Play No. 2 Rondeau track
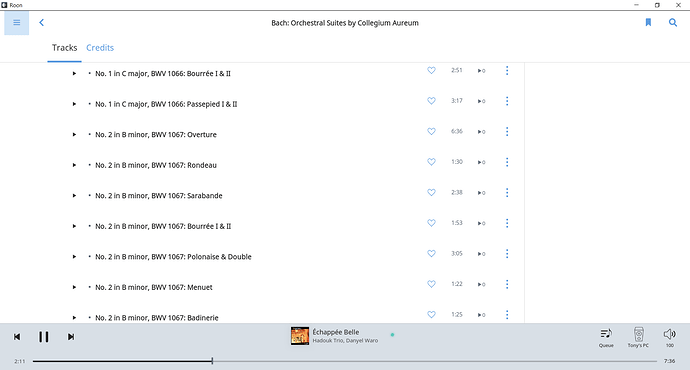 [74, 165]
